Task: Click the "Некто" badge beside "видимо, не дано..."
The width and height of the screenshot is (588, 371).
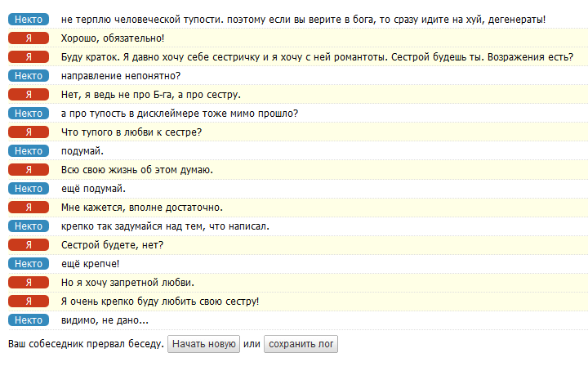Action: [29, 320]
